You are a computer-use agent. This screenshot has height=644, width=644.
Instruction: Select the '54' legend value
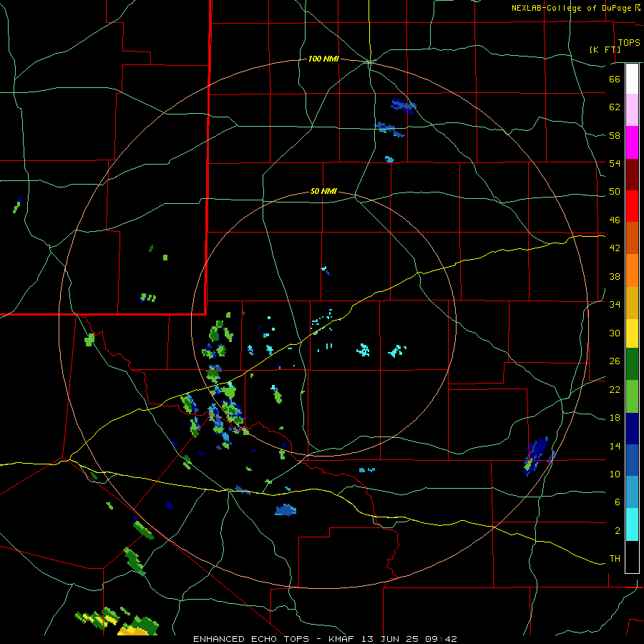[615, 163]
